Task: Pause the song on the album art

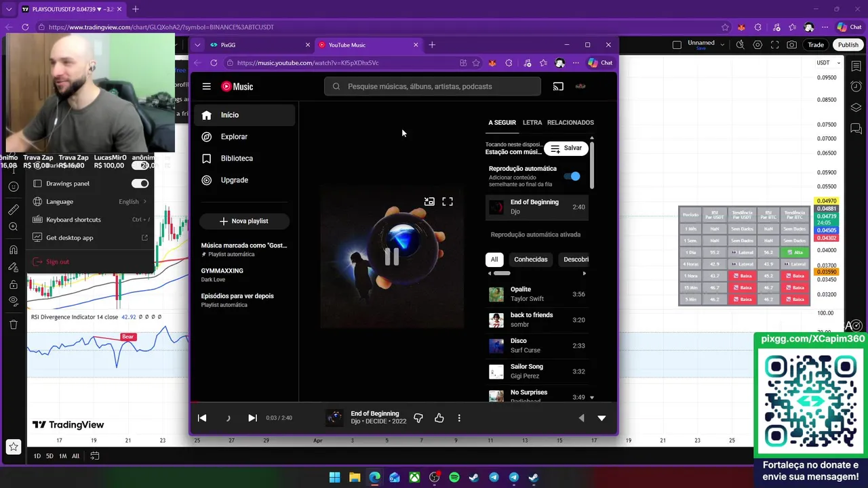Action: 392,256
